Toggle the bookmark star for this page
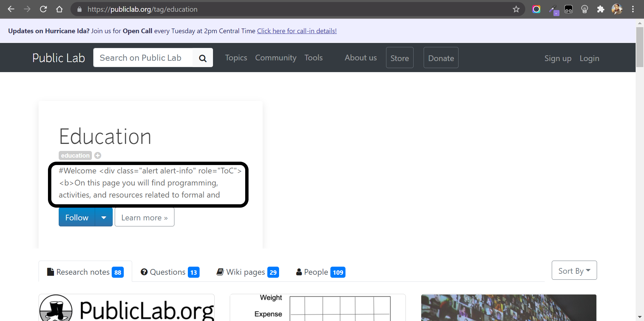Viewport: 644px width, 321px height. pos(516,9)
